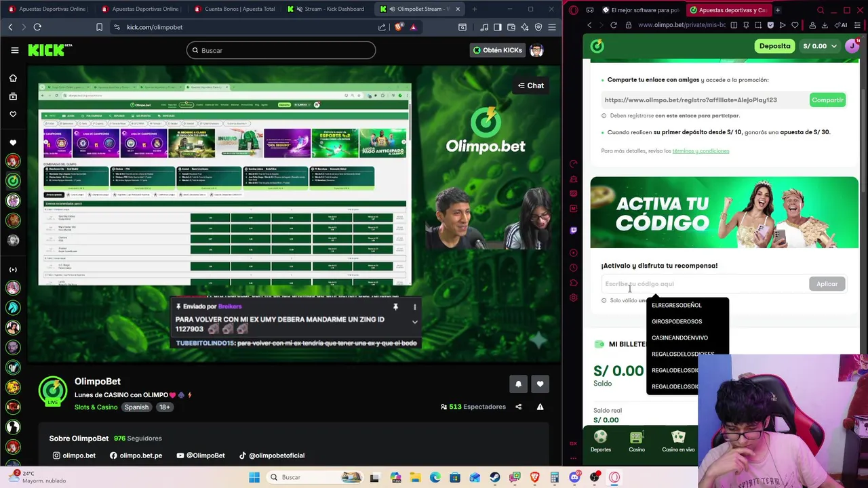This screenshot has height=488, width=868.
Task: Open pinned message options (three dots)
Action: click(414, 307)
